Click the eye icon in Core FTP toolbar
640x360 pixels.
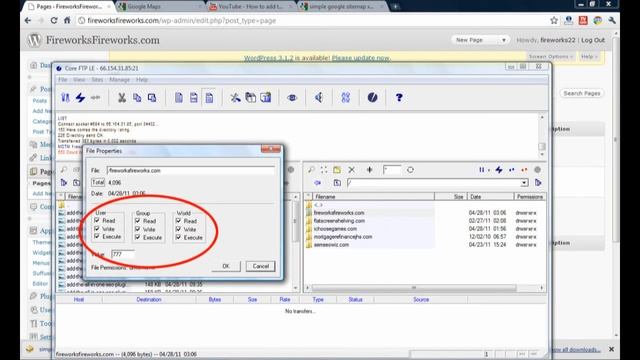pyautogui.click(x=291, y=98)
